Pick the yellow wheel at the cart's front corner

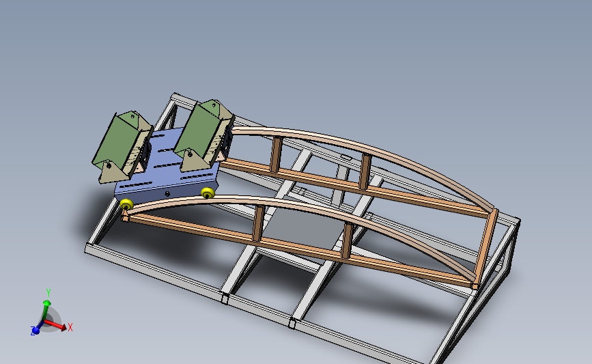point(126,205)
